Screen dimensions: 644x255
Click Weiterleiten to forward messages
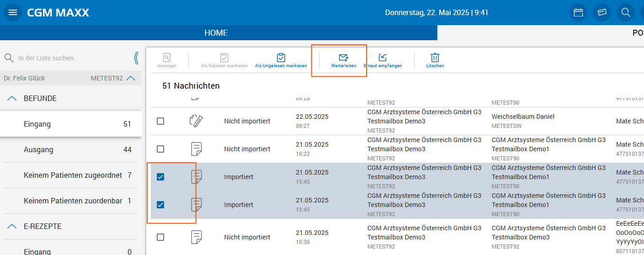(343, 60)
